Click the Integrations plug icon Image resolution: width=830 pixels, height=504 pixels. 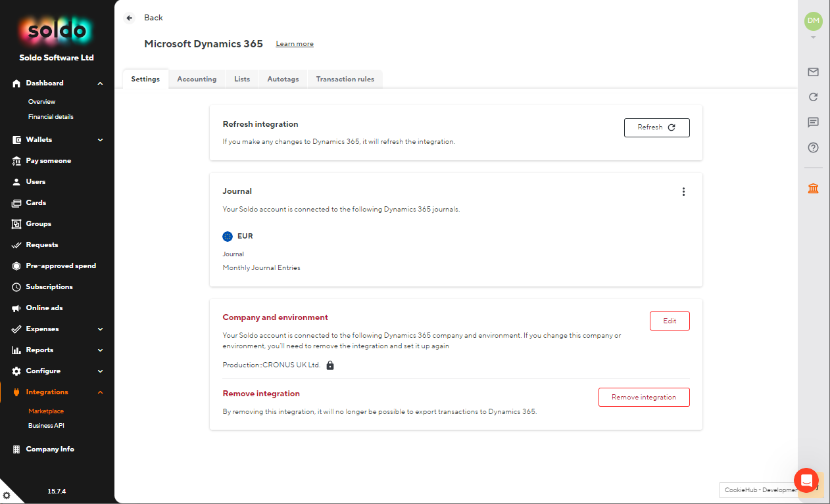point(16,392)
